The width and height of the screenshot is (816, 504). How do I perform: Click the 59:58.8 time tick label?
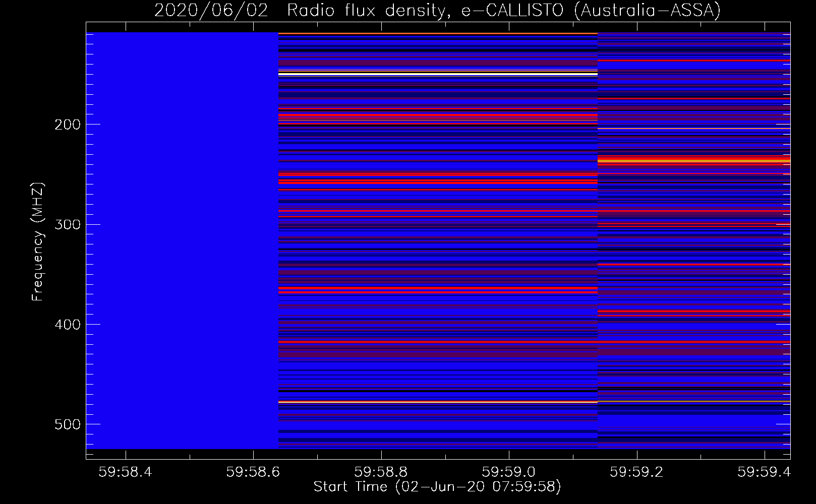click(x=381, y=472)
